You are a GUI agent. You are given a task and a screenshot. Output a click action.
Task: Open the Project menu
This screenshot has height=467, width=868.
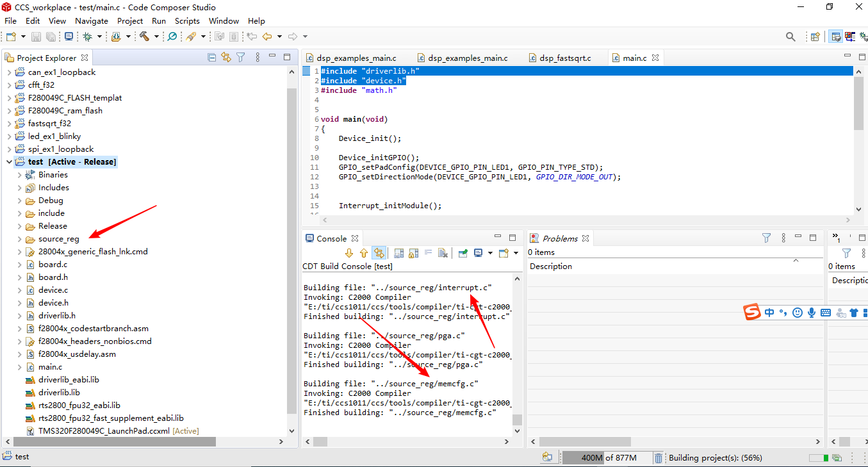(130, 20)
